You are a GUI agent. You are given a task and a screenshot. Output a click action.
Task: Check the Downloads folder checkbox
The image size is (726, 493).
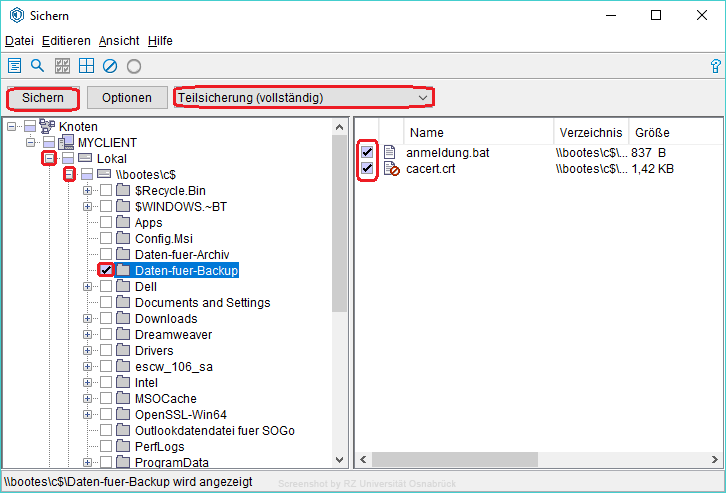[106, 319]
